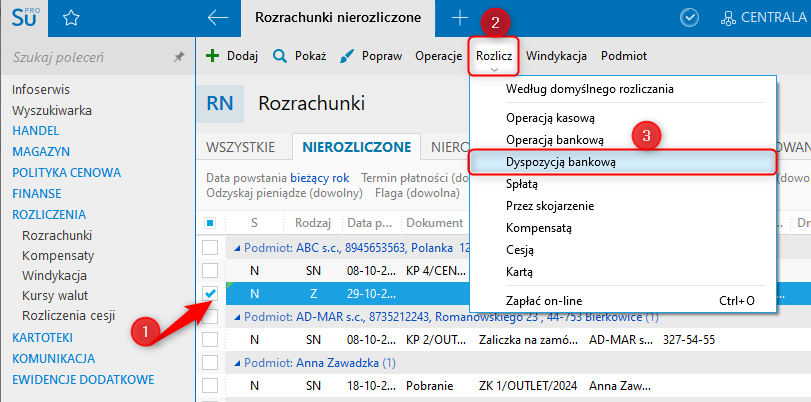811x402 pixels.
Task: Click the checkmark circle icon in the header
Action: click(689, 18)
